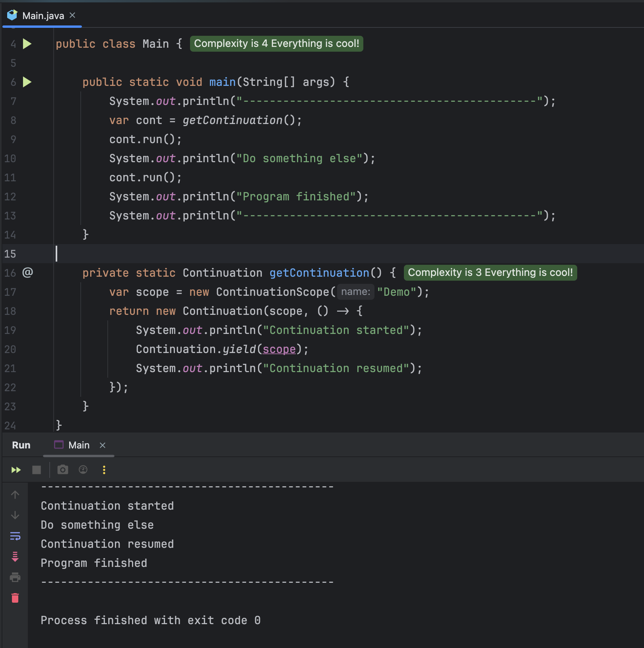Clear all console output with trash icon
This screenshot has width=644, height=648.
[x=15, y=598]
